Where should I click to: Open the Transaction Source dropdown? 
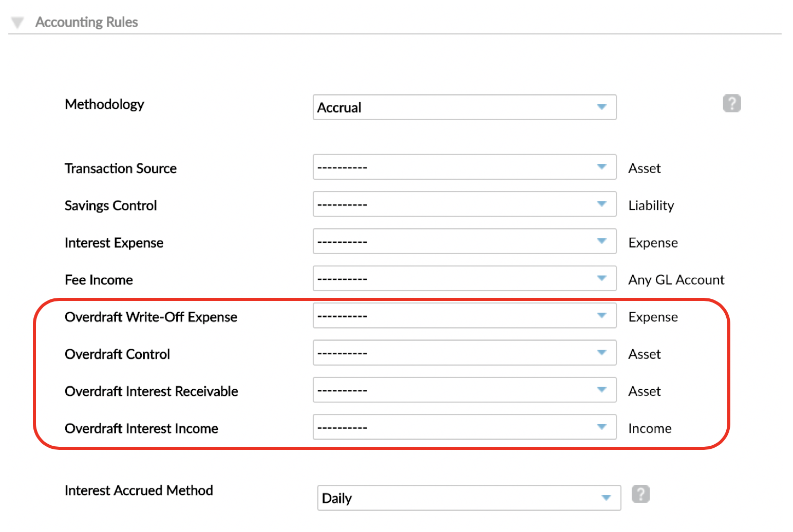[464, 167]
